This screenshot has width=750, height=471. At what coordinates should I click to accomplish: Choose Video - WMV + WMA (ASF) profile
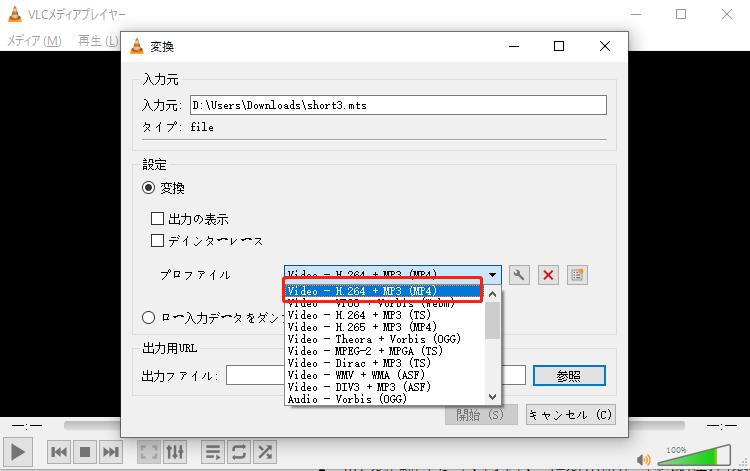[385, 375]
